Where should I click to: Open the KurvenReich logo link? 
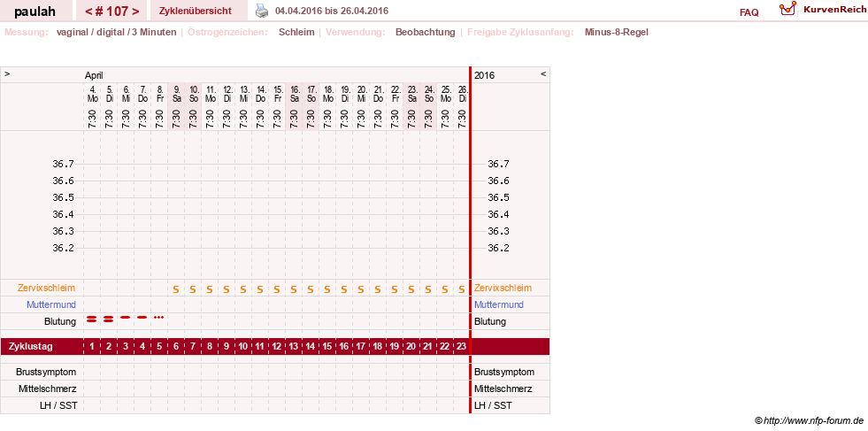[823, 10]
